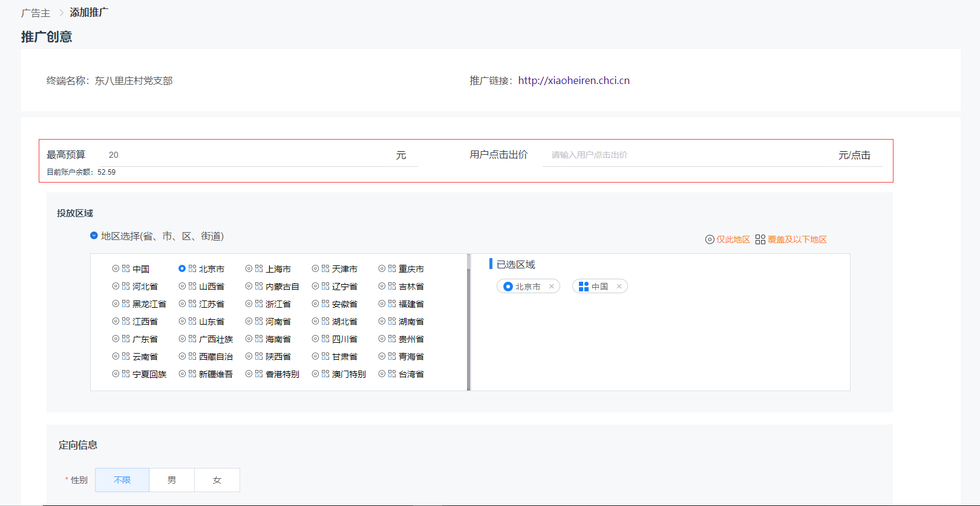This screenshot has height=506, width=980.
Task: Select the 地区选择 radio option
Action: [x=94, y=236]
